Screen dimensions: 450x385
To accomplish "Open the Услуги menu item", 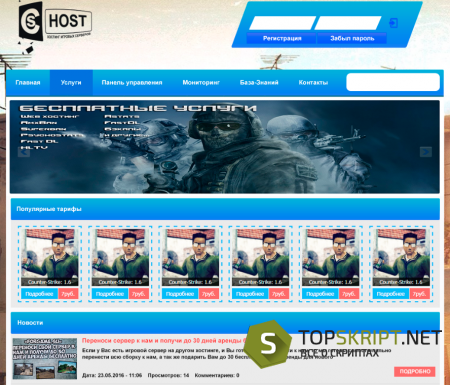I will [71, 83].
